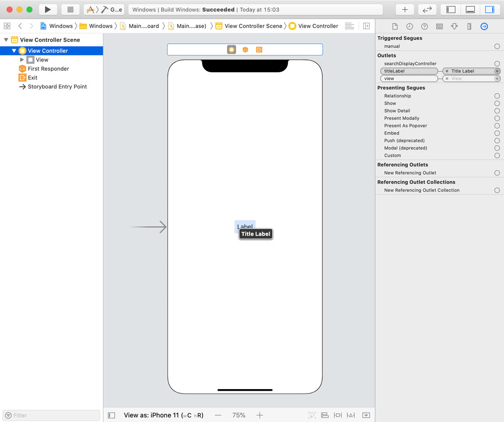Collapse the View Controller Scene
Viewport: 504px width, 422px height.
[5, 39]
